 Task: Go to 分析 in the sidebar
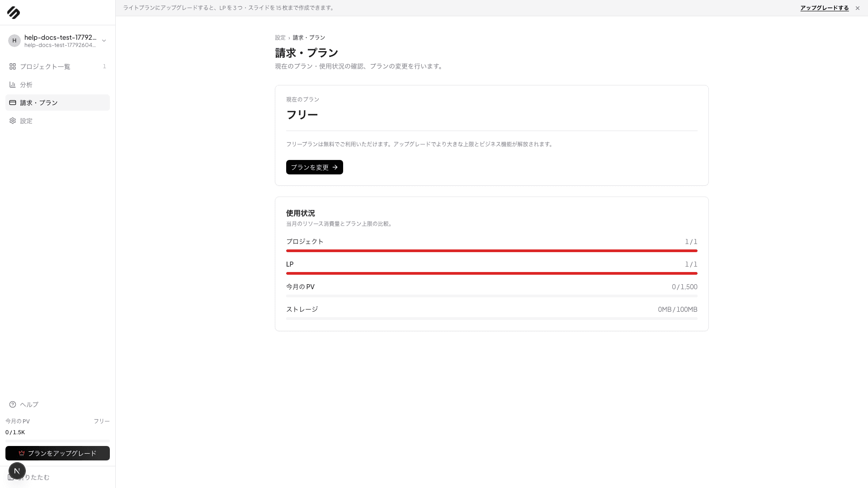(57, 84)
